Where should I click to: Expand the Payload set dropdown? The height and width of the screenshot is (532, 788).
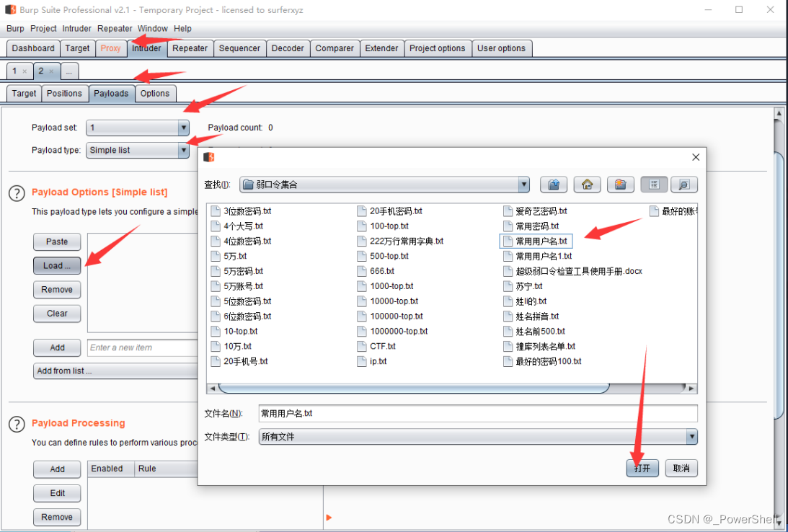183,128
